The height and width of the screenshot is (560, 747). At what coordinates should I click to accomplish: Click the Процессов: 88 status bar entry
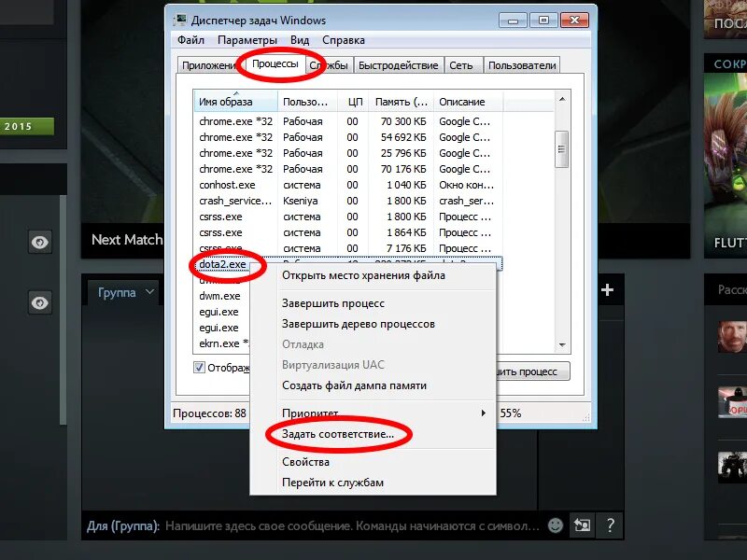click(x=209, y=413)
